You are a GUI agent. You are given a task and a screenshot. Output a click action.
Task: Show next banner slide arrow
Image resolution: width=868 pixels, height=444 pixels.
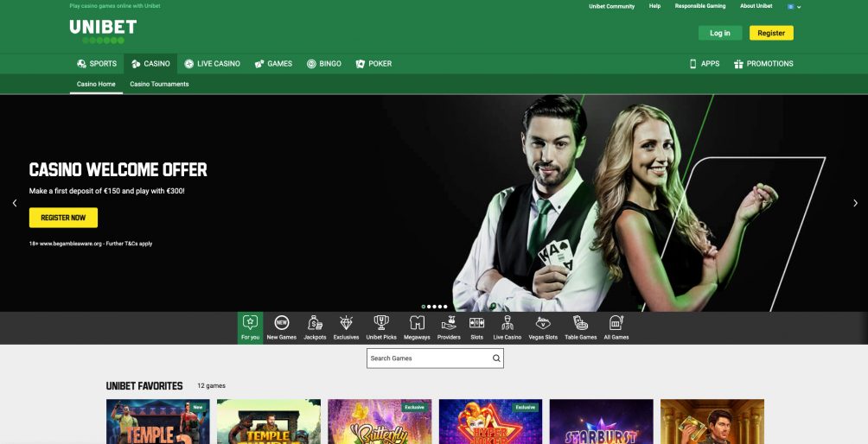[855, 203]
